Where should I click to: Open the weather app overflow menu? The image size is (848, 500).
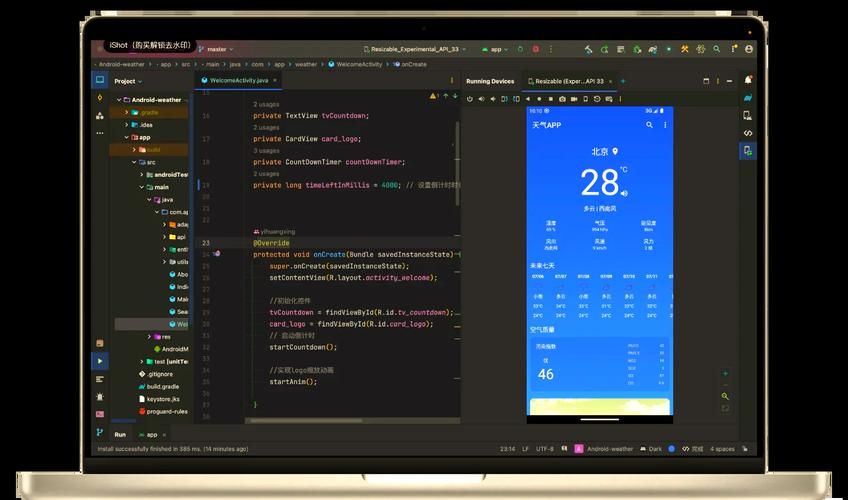[664, 125]
